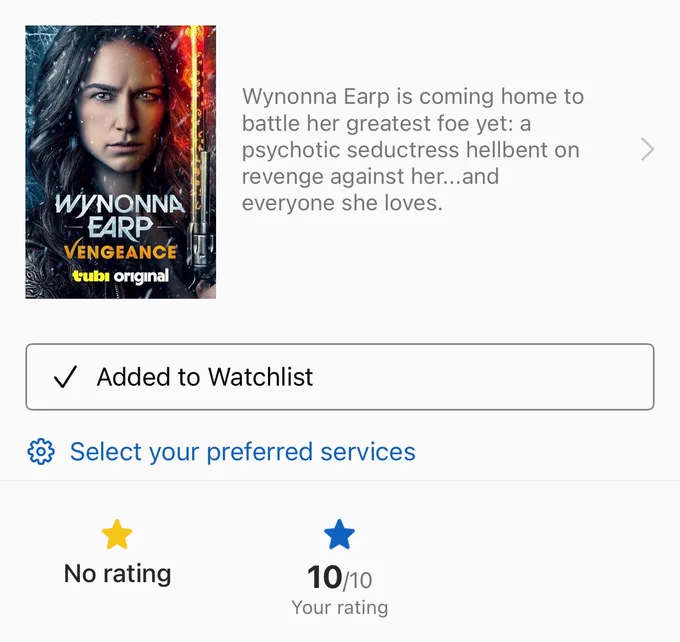Tap the Tubi original logo on poster
The width and height of the screenshot is (680, 642).
pos(120,276)
